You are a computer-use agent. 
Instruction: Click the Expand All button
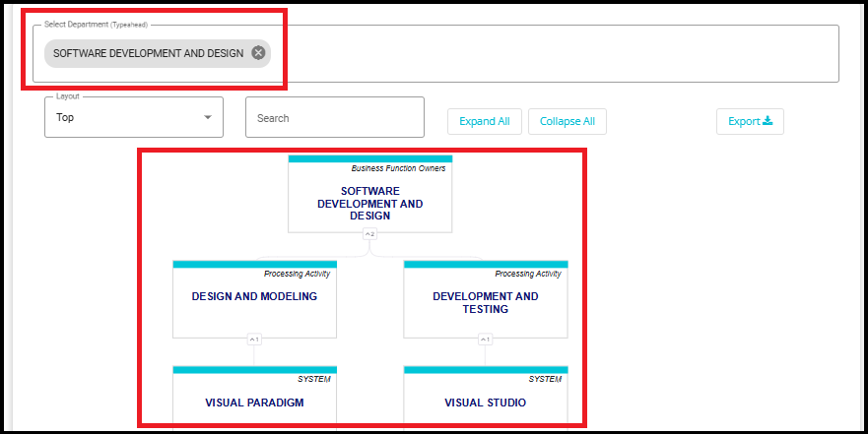(x=484, y=122)
